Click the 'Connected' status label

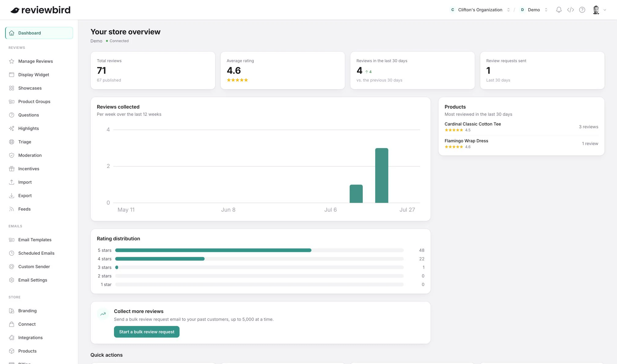click(119, 41)
